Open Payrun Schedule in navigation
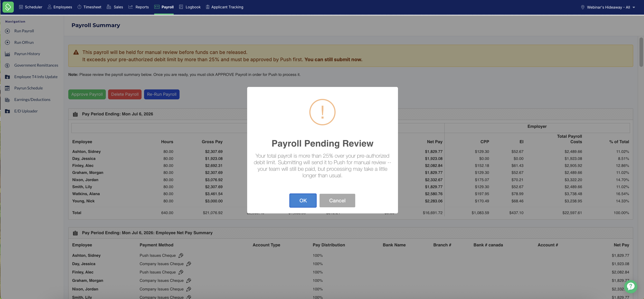This screenshot has height=299, width=644. (28, 88)
